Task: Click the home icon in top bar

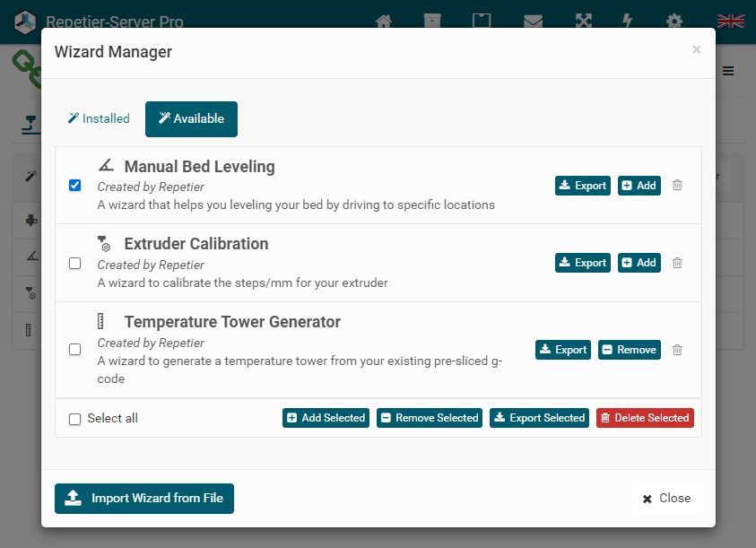Action: click(384, 22)
